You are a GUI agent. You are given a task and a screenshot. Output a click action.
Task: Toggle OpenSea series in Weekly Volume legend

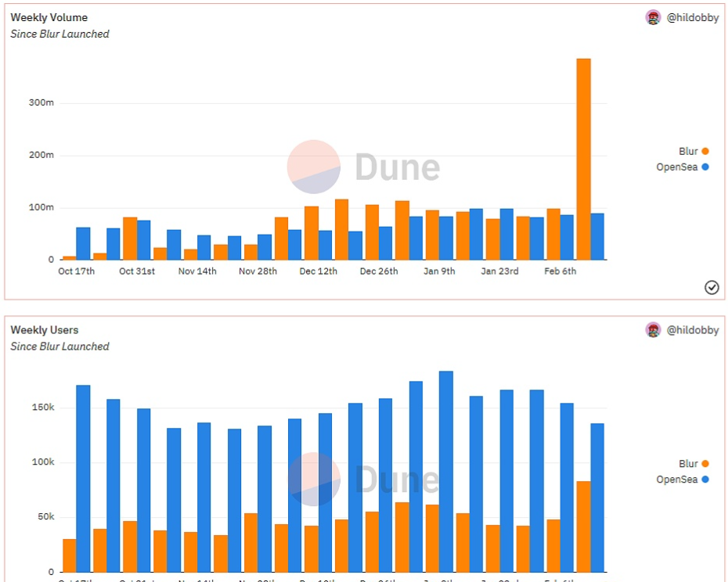tap(682, 167)
